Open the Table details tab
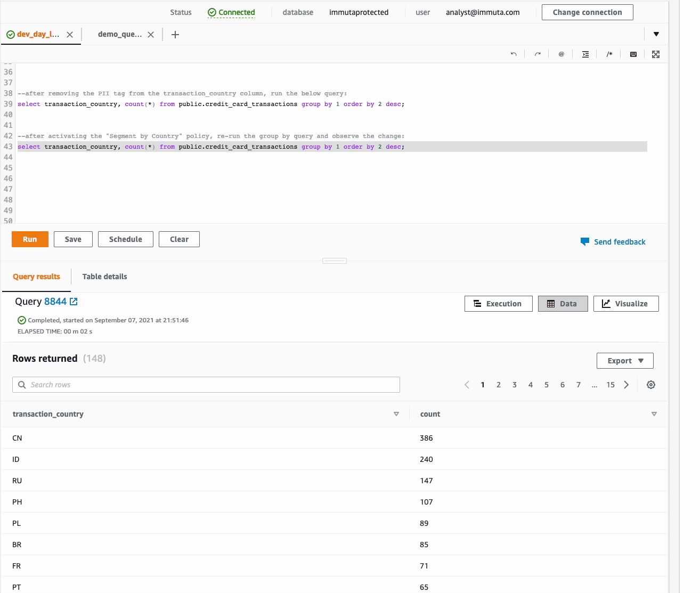 [104, 277]
